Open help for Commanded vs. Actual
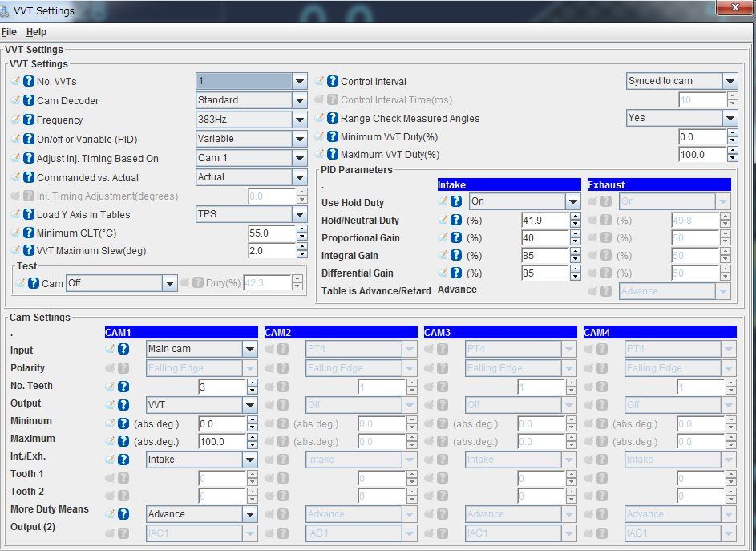This screenshot has height=551, width=756. pos(29,177)
